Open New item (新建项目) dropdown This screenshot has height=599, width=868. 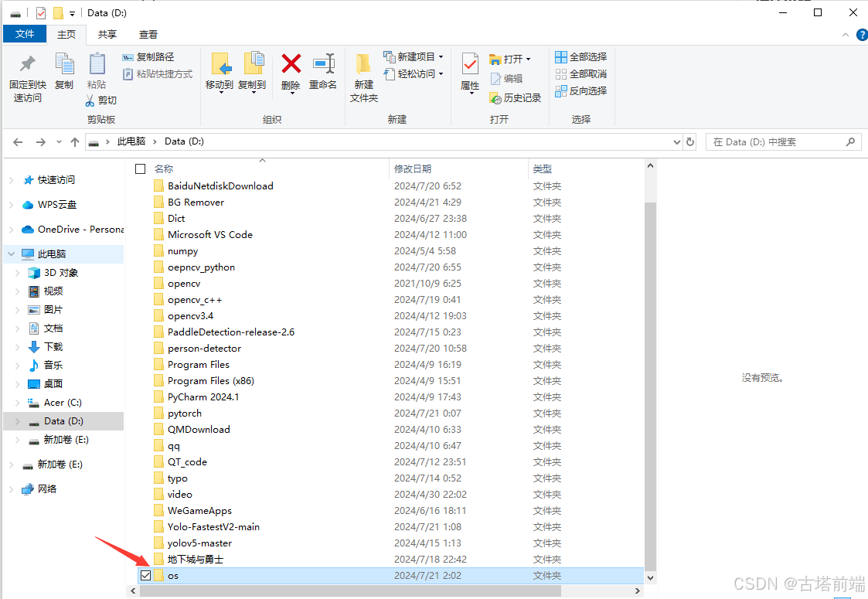pyautogui.click(x=413, y=57)
